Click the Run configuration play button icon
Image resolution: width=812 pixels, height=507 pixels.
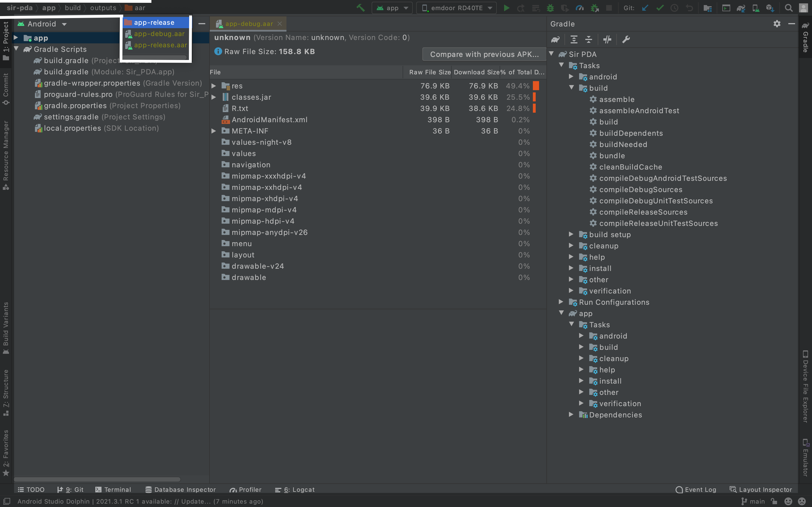pos(506,8)
